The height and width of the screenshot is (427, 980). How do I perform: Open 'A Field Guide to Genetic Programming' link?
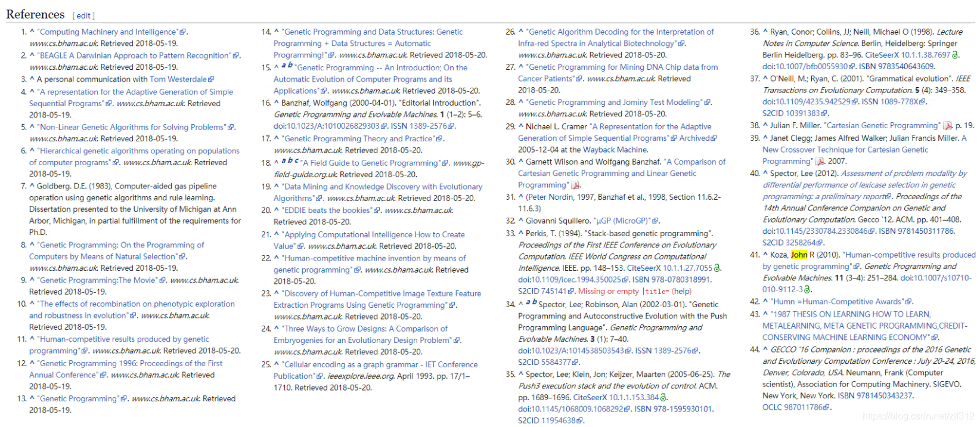tap(371, 163)
